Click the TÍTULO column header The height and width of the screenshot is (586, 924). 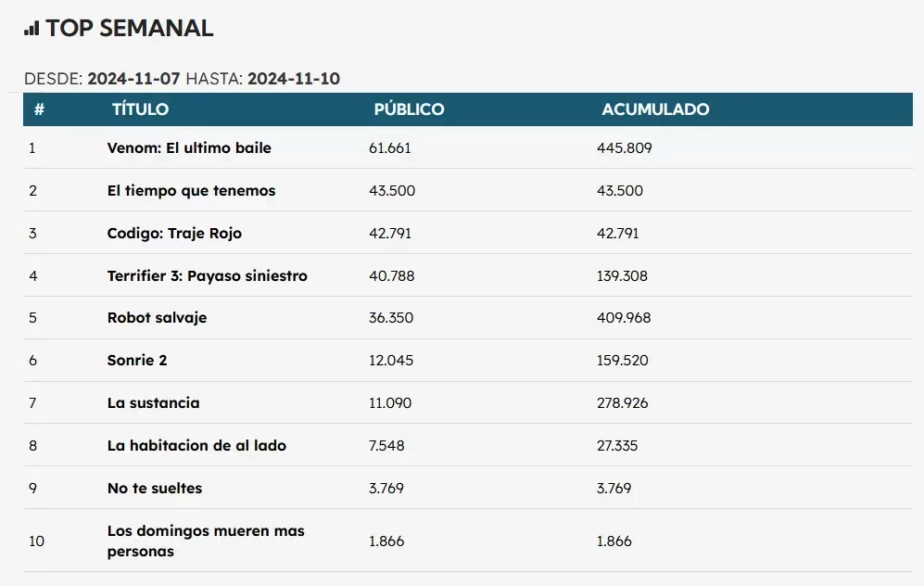click(x=140, y=109)
